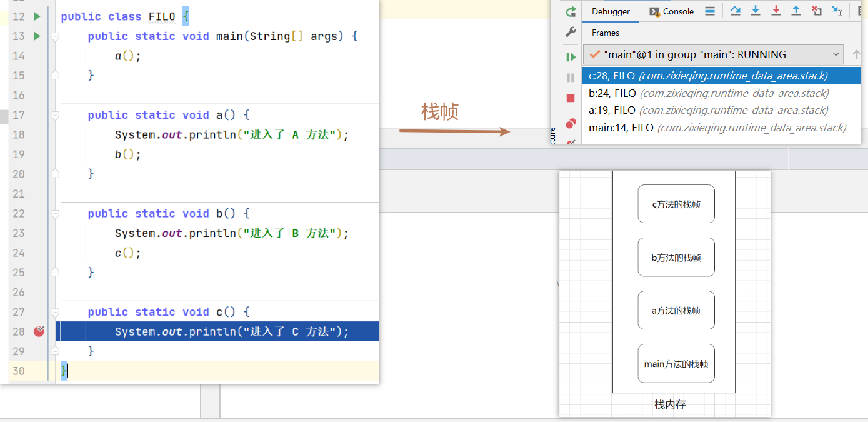Click the "栈内存" label under diagram
This screenshot has height=422, width=868.
671,404
